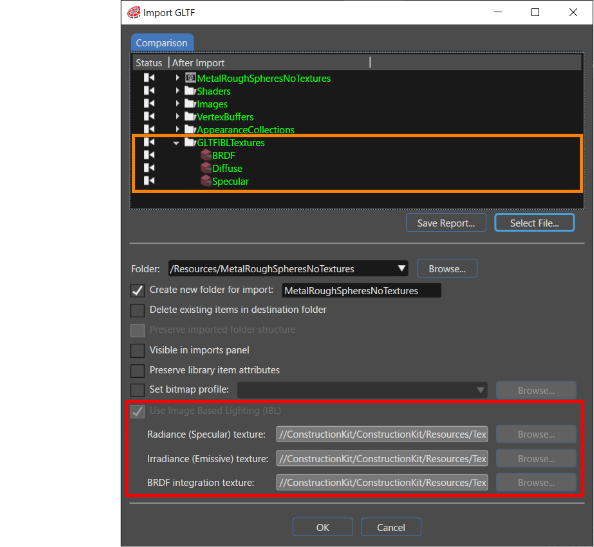594x547 pixels.
Task: Click the BRDF texture resource icon
Action: pyautogui.click(x=206, y=155)
